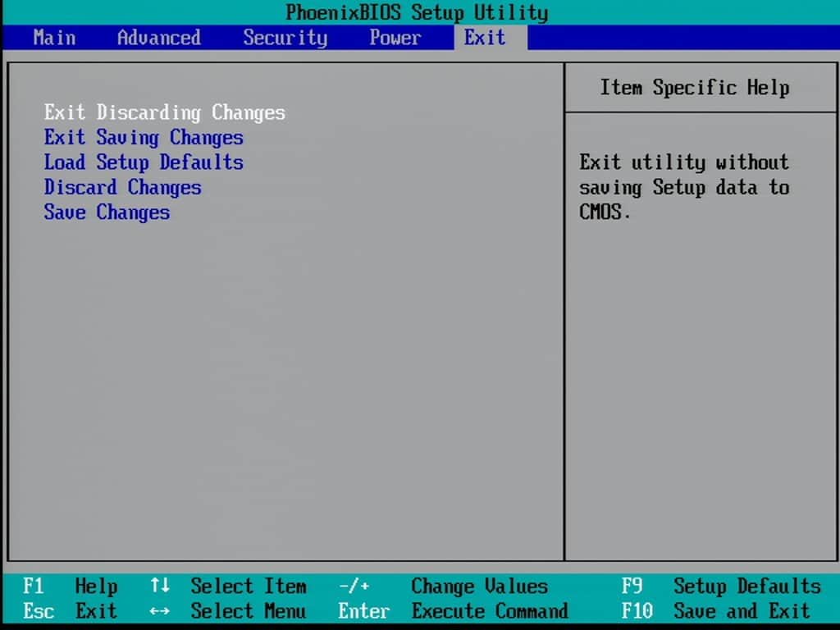Select the Discard Changes entry
Viewport: 840px width, 630px height.
[123, 188]
